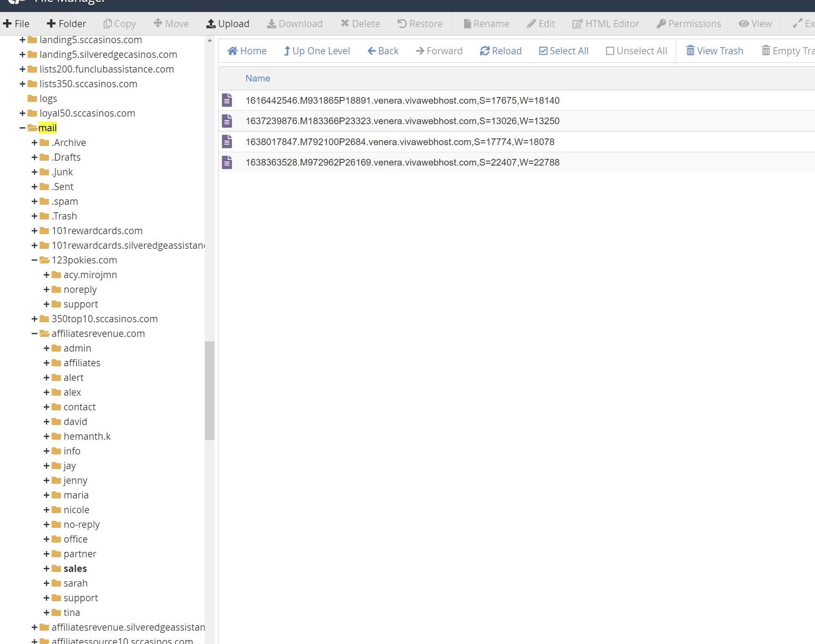
Task: Open the admin folder
Action: coord(77,348)
